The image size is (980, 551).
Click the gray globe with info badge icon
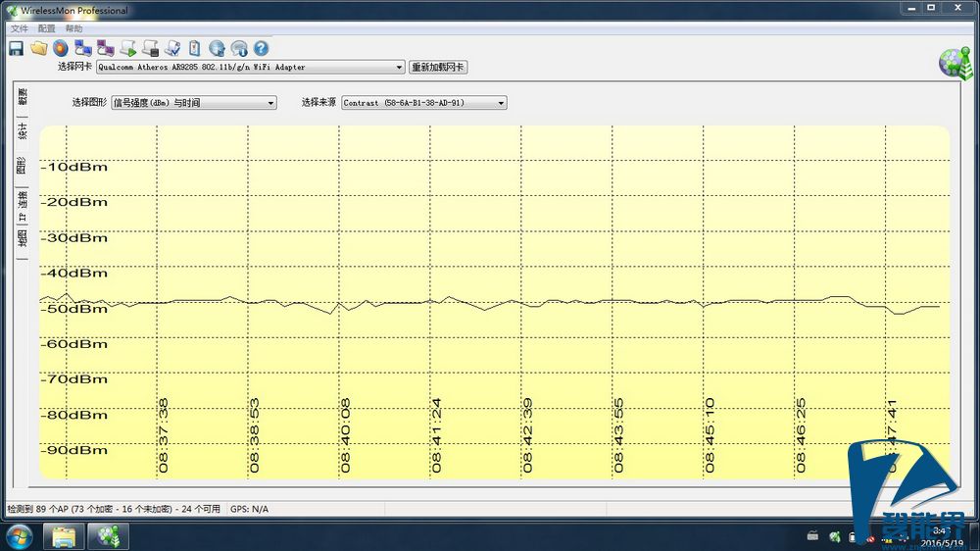click(x=239, y=48)
